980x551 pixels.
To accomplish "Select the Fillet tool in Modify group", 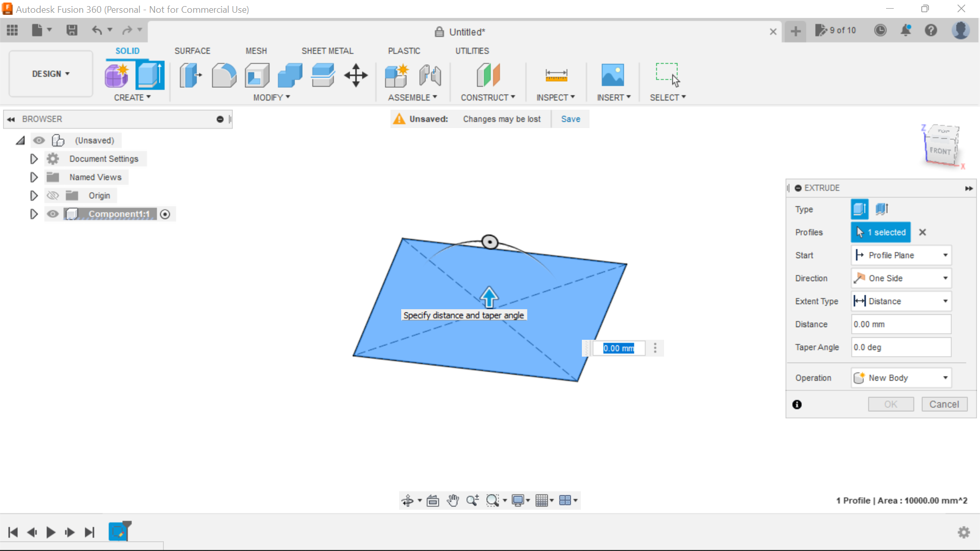I will (224, 75).
